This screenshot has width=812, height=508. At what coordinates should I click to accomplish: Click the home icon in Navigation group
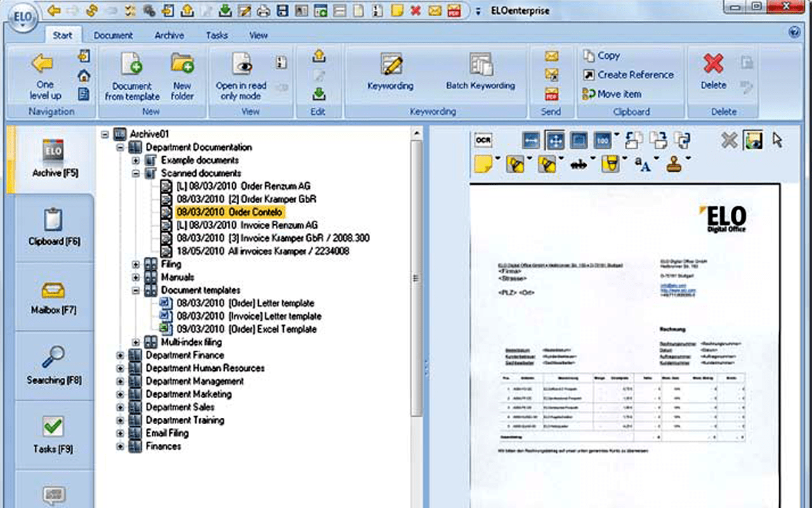point(83,76)
